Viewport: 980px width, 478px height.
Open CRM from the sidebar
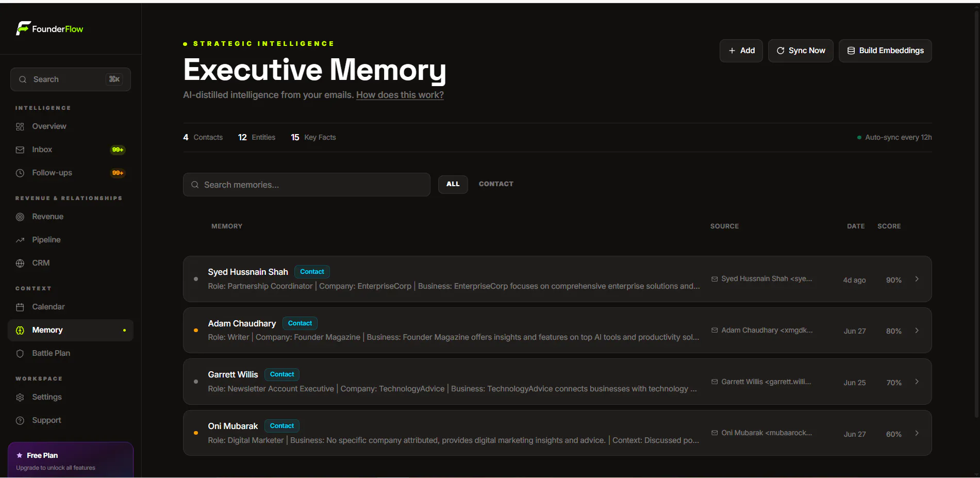pyautogui.click(x=71, y=263)
